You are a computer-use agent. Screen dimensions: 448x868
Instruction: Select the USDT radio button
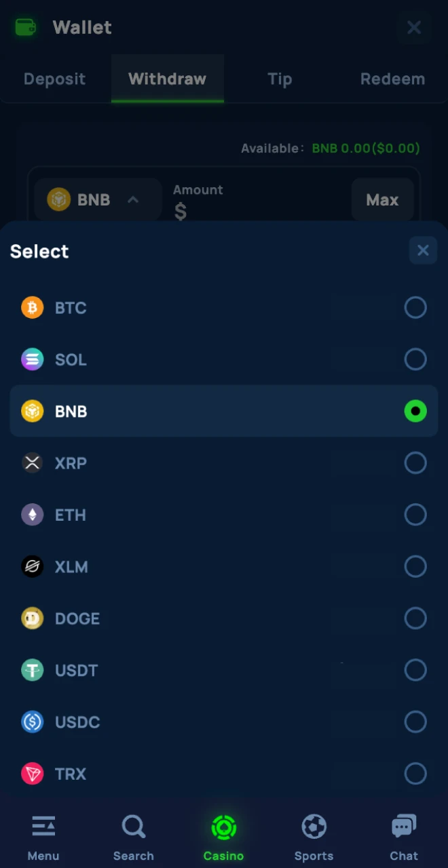tap(415, 670)
